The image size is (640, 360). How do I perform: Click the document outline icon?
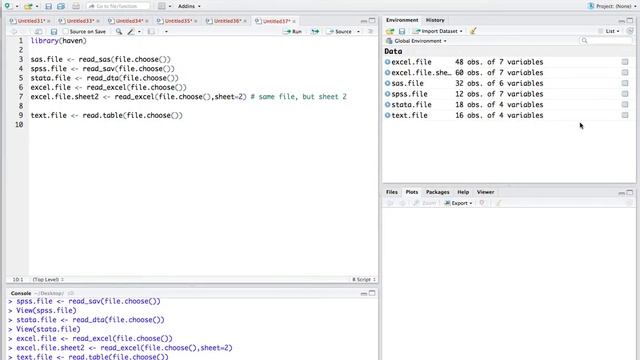pyautogui.click(x=371, y=31)
